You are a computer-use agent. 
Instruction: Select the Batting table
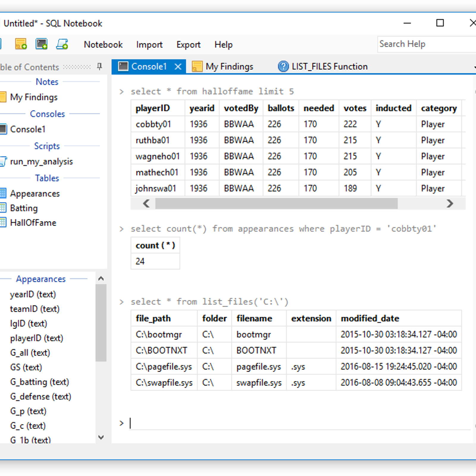24,208
